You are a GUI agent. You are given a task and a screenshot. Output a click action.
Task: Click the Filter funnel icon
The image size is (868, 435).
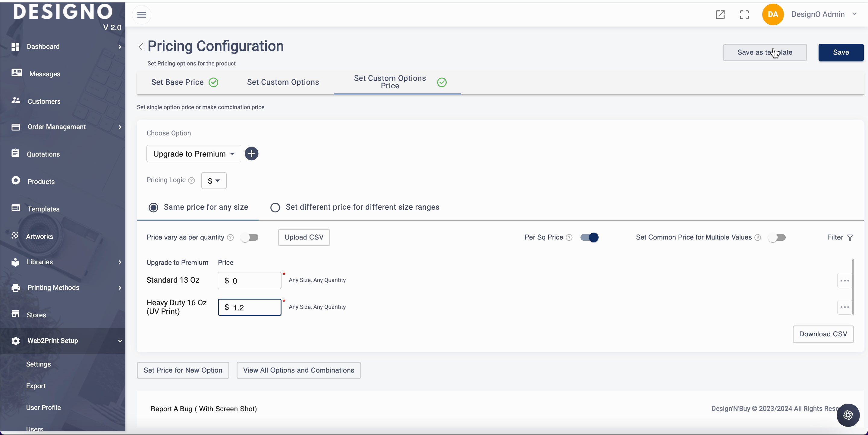(x=850, y=237)
